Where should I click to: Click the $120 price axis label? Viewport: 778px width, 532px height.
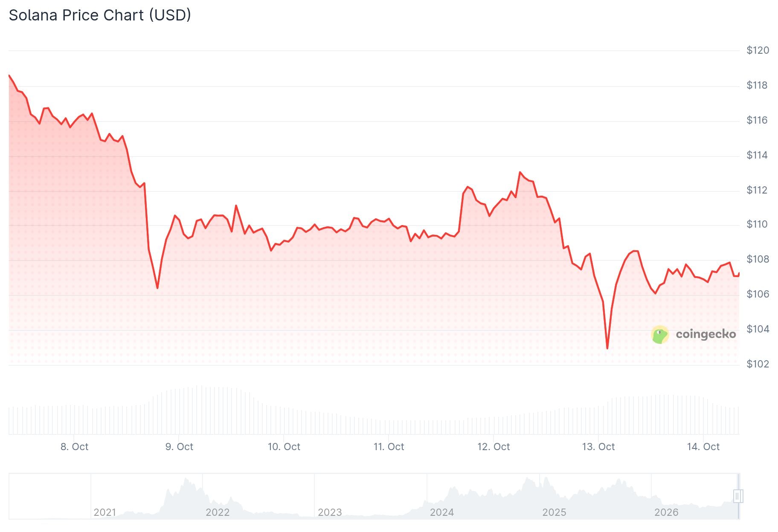758,50
